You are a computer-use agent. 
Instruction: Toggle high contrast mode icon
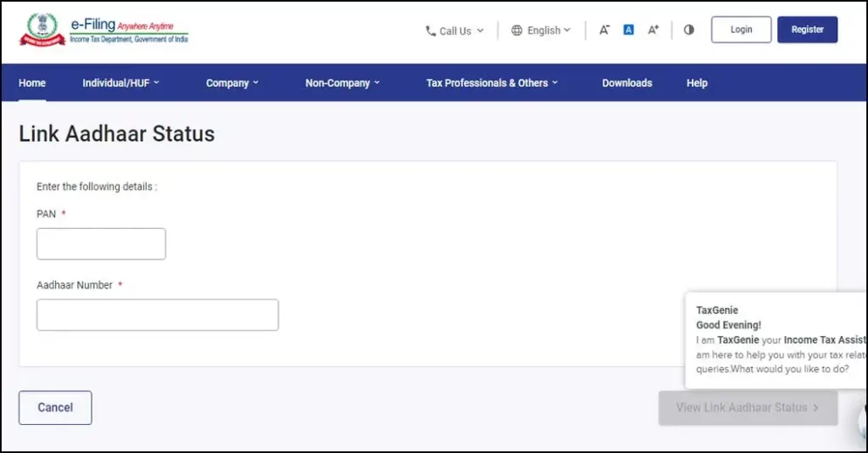click(x=688, y=30)
